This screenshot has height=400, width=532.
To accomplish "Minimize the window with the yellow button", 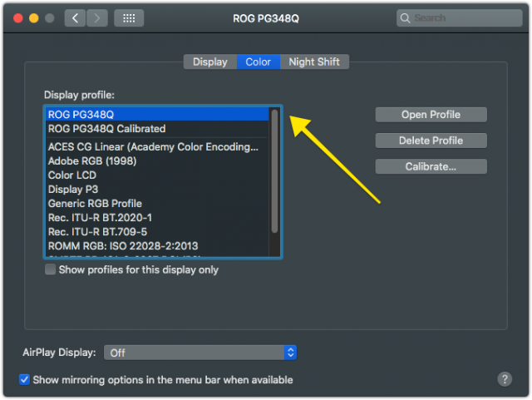I will [33, 18].
